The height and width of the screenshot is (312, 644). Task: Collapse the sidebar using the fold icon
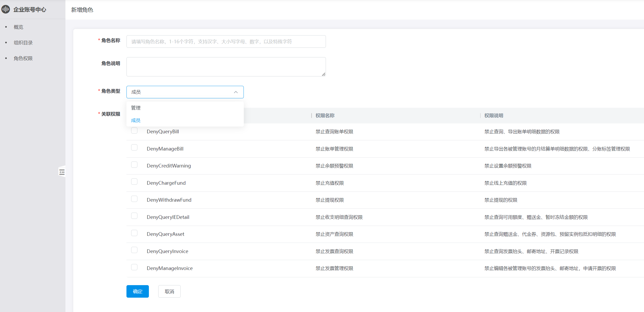click(x=62, y=172)
